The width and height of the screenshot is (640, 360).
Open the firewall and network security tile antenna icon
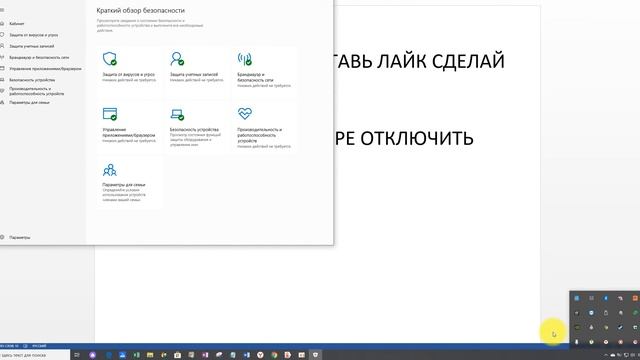coord(244,59)
